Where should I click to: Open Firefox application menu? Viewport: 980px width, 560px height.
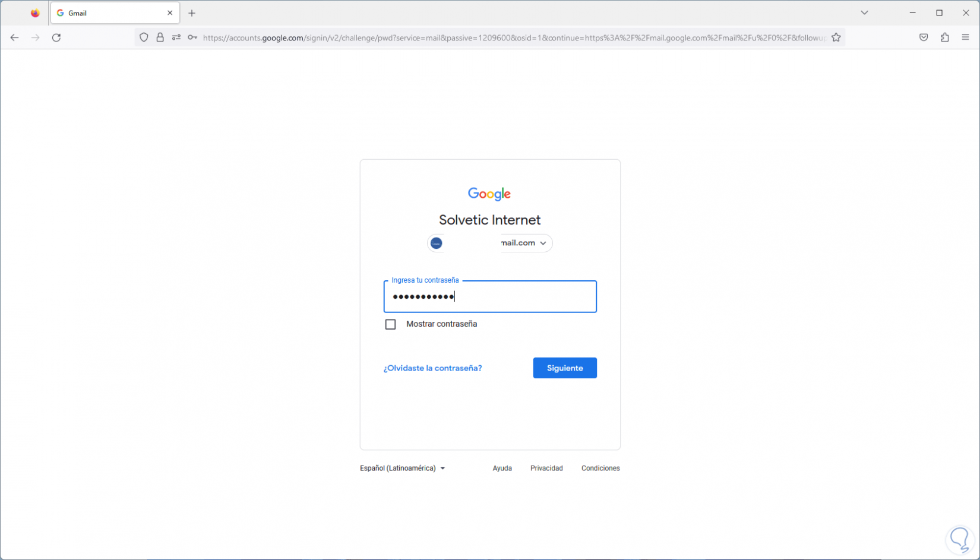966,37
